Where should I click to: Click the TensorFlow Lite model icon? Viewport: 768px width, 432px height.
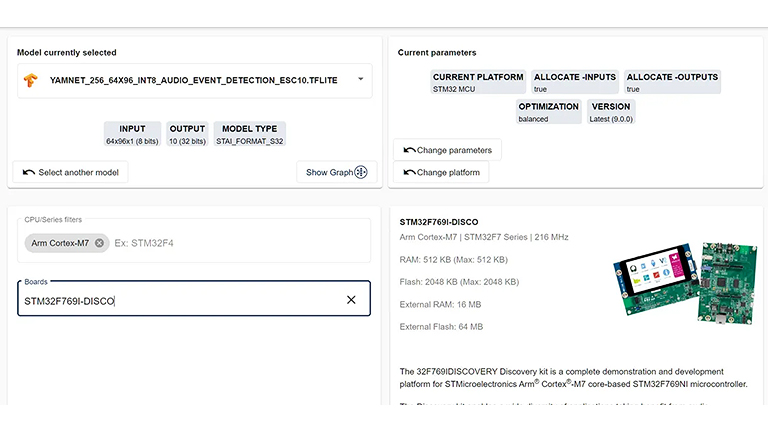pos(32,80)
